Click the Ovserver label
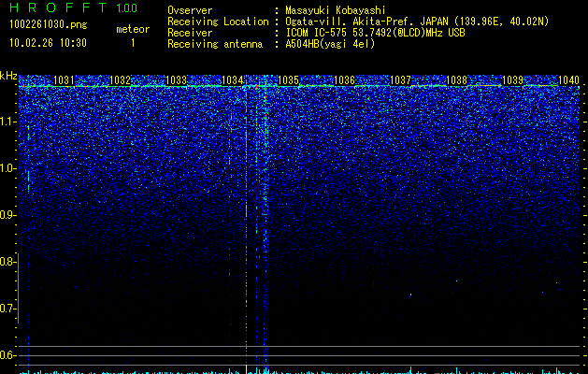588x374 pixels. [190, 10]
